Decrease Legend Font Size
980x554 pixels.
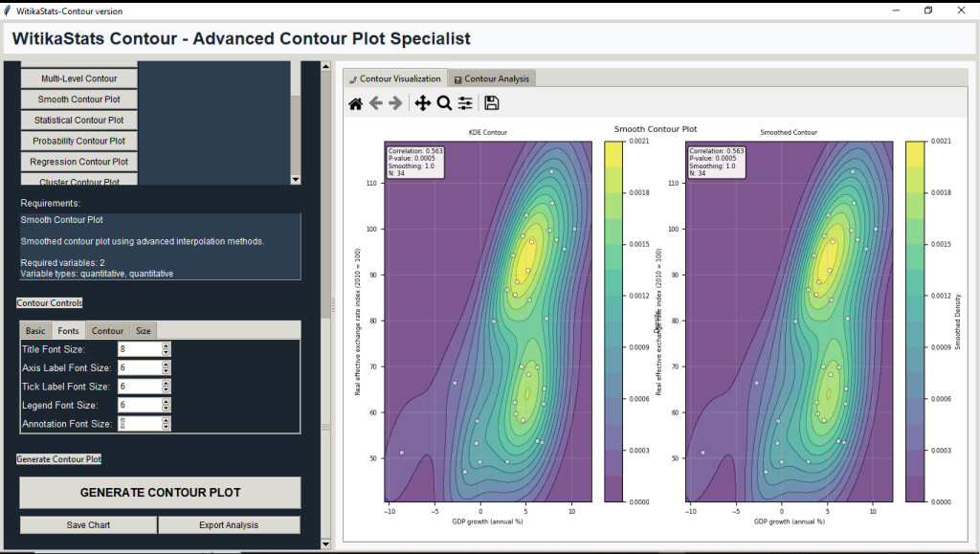tap(166, 409)
